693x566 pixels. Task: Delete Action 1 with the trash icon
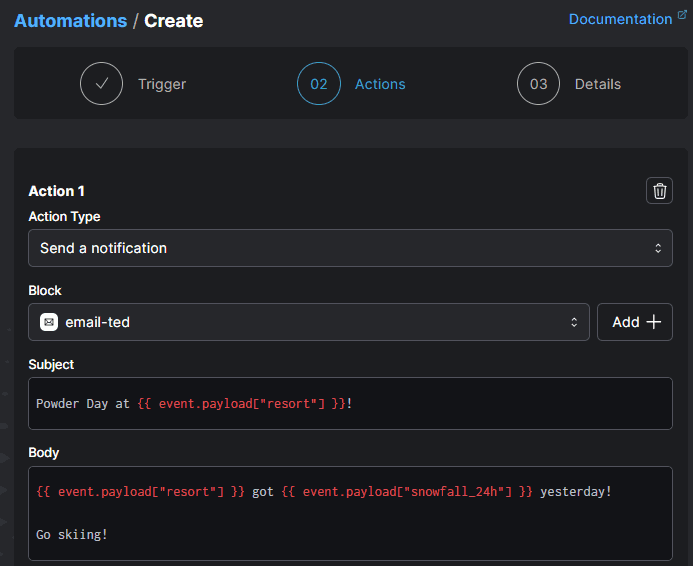[659, 191]
